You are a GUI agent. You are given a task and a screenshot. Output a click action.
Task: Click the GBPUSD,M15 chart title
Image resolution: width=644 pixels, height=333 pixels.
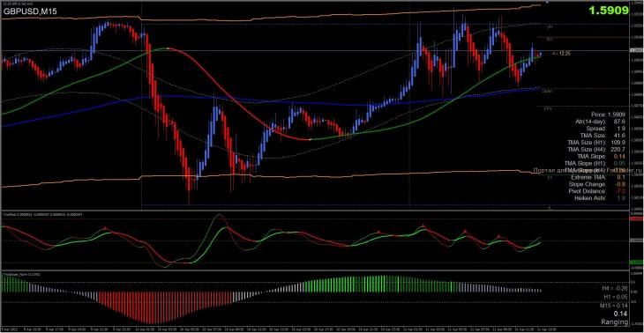coord(30,12)
